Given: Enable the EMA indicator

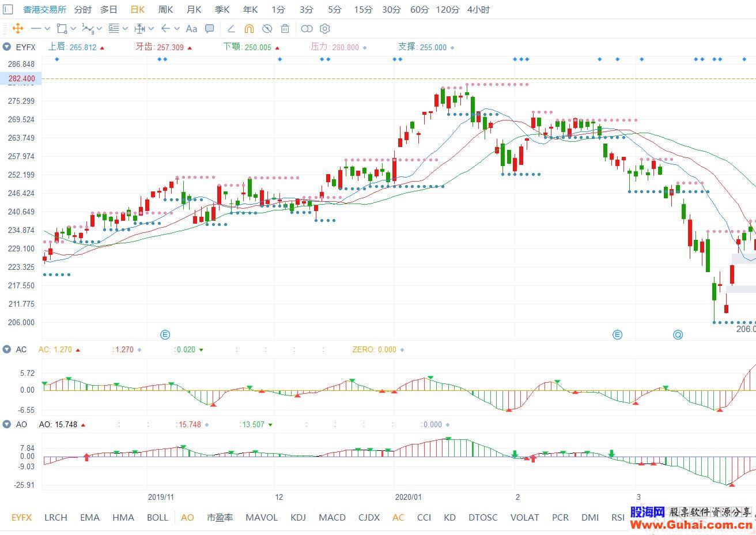Looking at the screenshot, I should tap(90, 517).
